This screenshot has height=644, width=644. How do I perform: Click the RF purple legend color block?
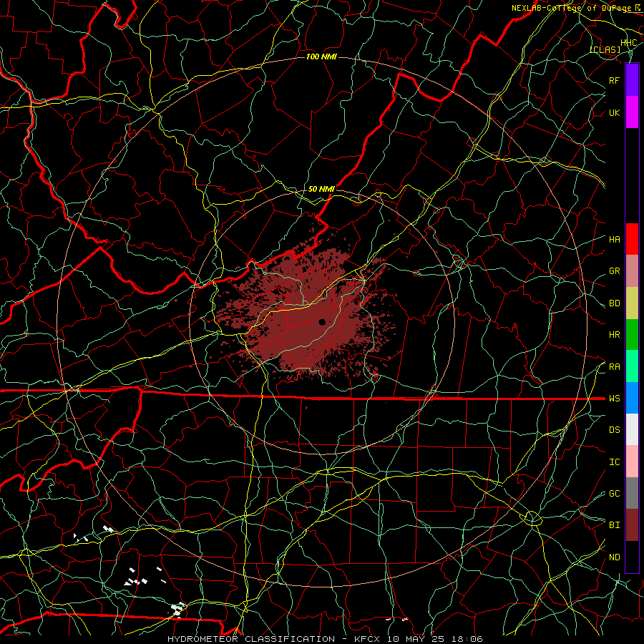point(632,80)
